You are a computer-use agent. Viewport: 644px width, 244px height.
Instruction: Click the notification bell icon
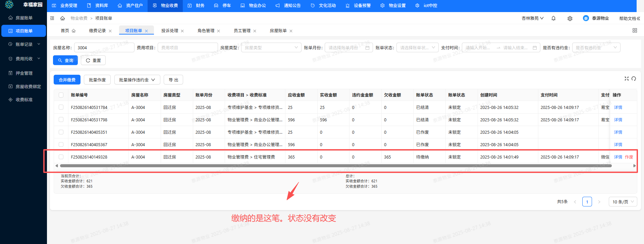[553, 18]
